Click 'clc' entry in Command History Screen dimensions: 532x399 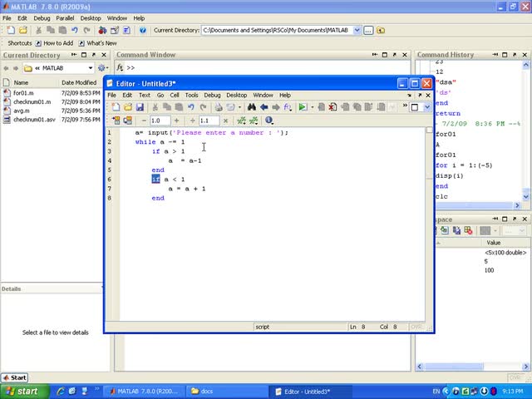click(441, 196)
